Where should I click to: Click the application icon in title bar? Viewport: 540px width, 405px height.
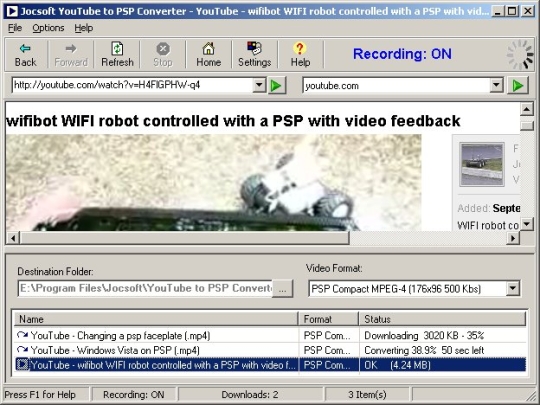tap(11, 11)
